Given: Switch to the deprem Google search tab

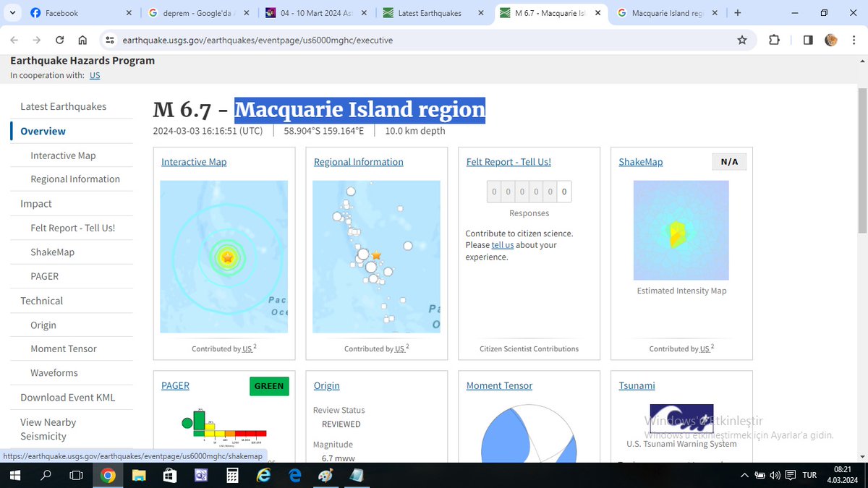Looking at the screenshot, I should pos(197,13).
